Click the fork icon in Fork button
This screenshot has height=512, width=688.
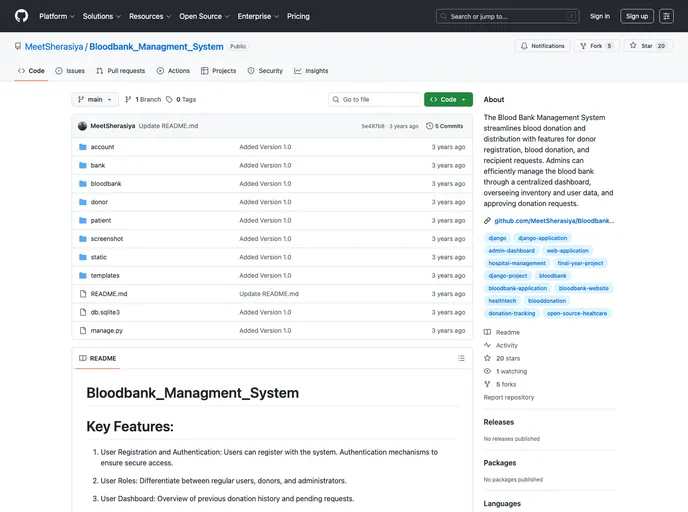583,46
